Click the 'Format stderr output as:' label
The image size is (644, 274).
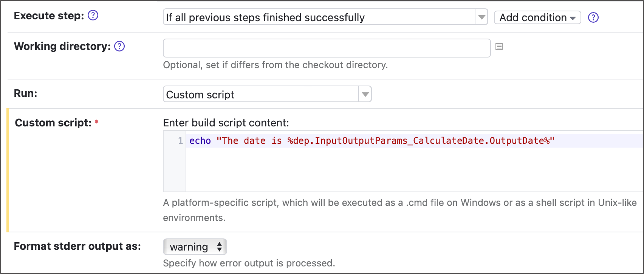click(x=77, y=246)
